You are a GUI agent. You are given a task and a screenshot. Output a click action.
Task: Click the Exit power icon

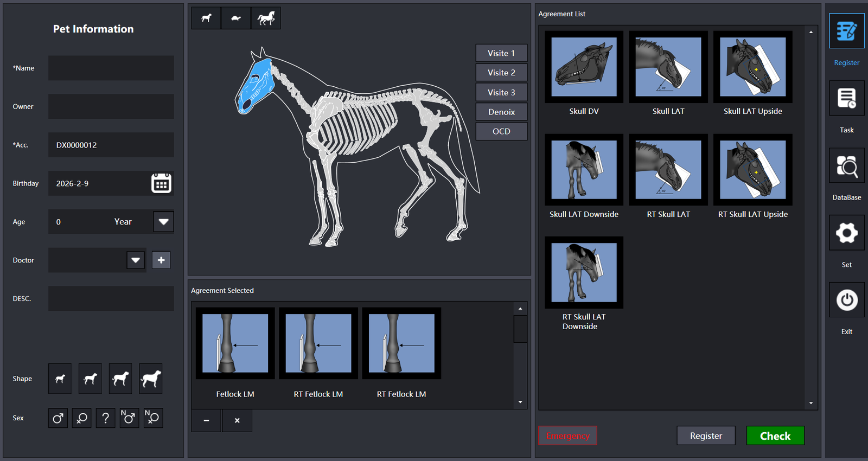point(846,300)
